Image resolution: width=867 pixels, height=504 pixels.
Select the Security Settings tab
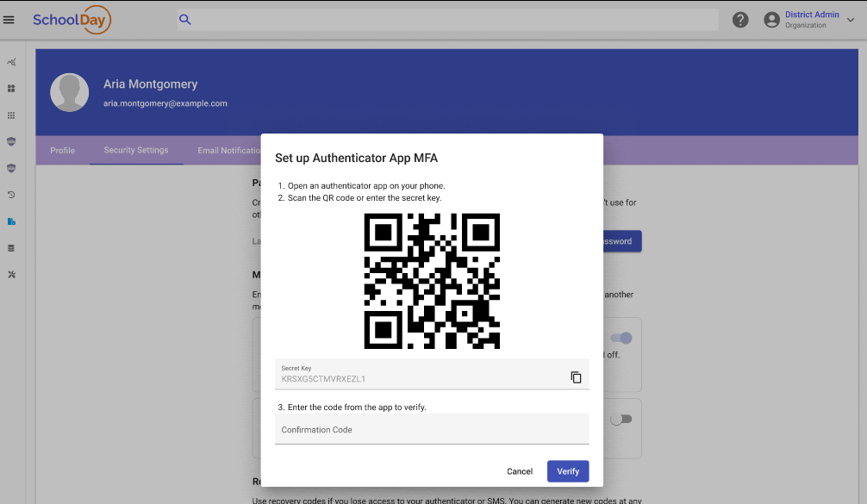pyautogui.click(x=136, y=150)
